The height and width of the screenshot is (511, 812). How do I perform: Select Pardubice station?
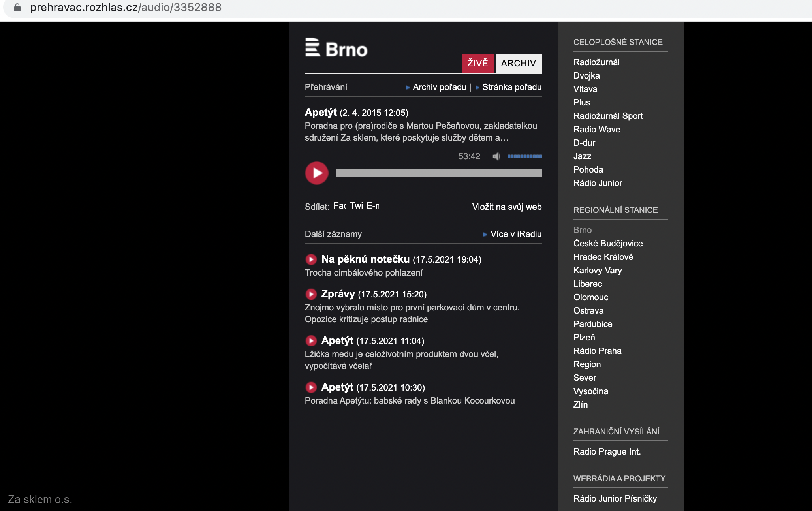(x=593, y=324)
